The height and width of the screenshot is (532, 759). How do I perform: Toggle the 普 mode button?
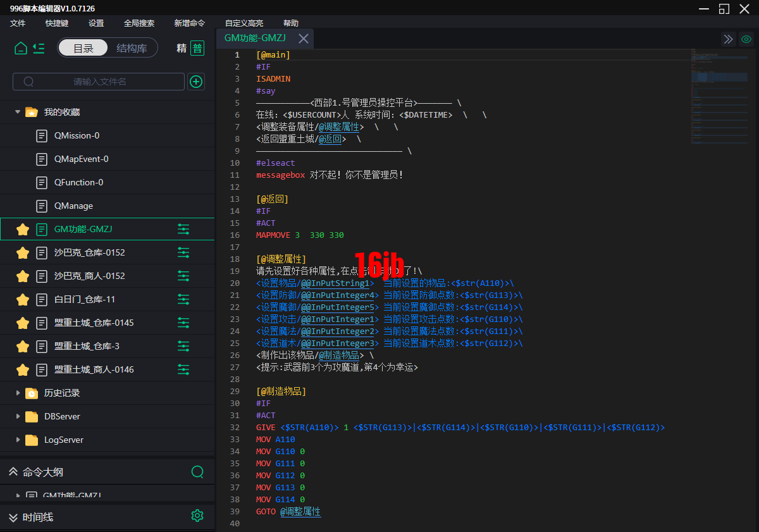coord(197,48)
